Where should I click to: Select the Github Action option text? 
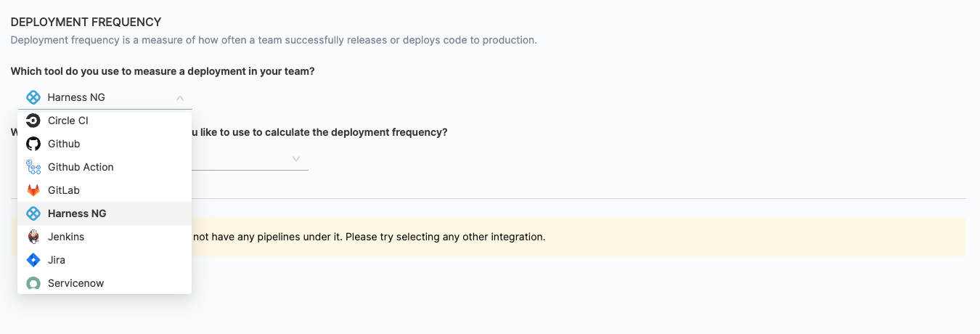[81, 167]
